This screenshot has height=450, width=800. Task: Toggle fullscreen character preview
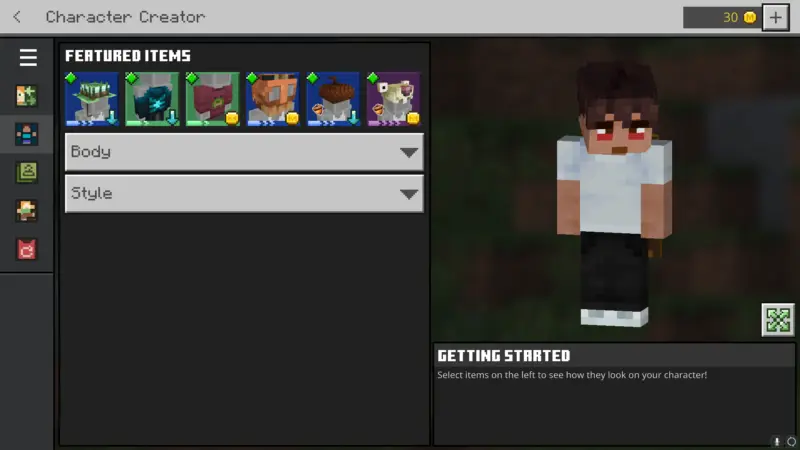[x=778, y=320]
